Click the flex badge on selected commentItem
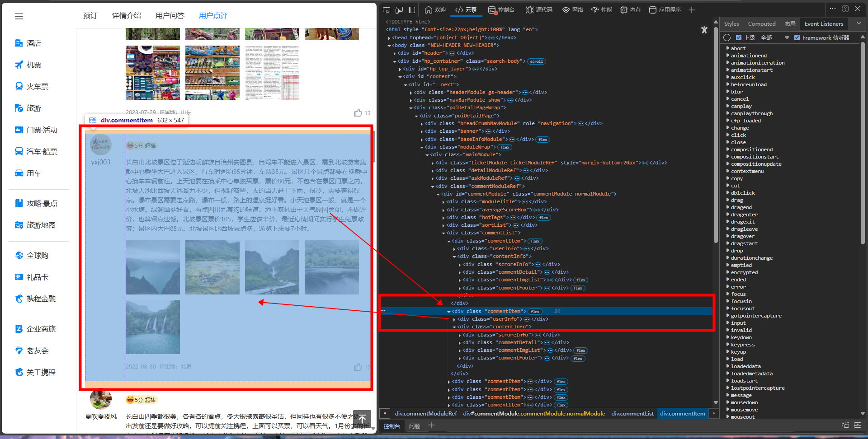The image size is (868, 439). coord(535,312)
